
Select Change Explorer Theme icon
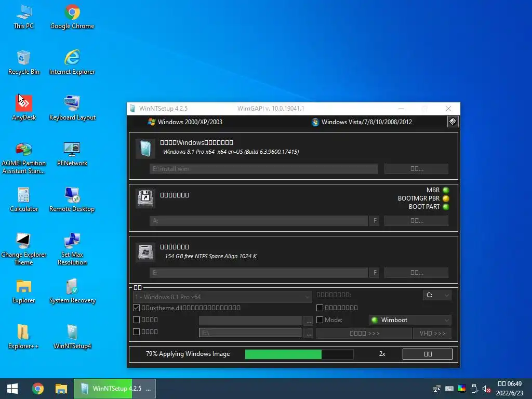(23, 249)
